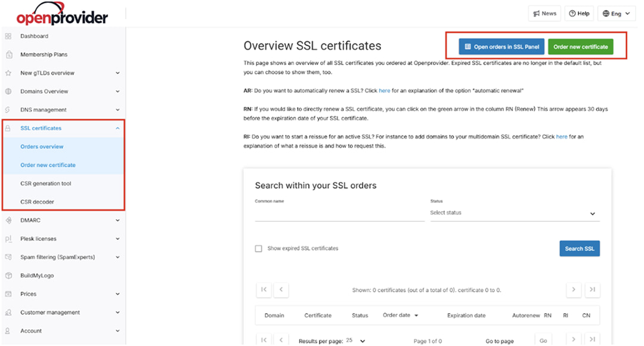Screen dimensions: 644x346
Task: Expand DMARC menu chevron
Action: pyautogui.click(x=117, y=220)
